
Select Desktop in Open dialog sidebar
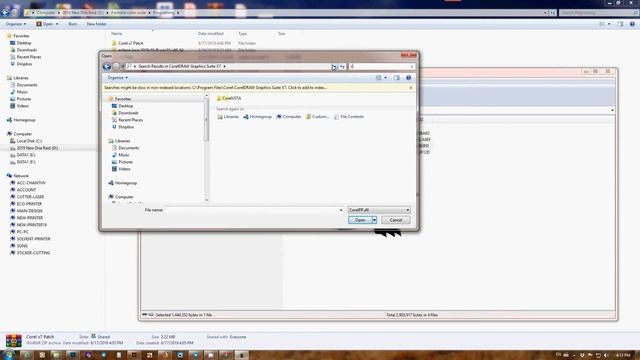click(122, 106)
